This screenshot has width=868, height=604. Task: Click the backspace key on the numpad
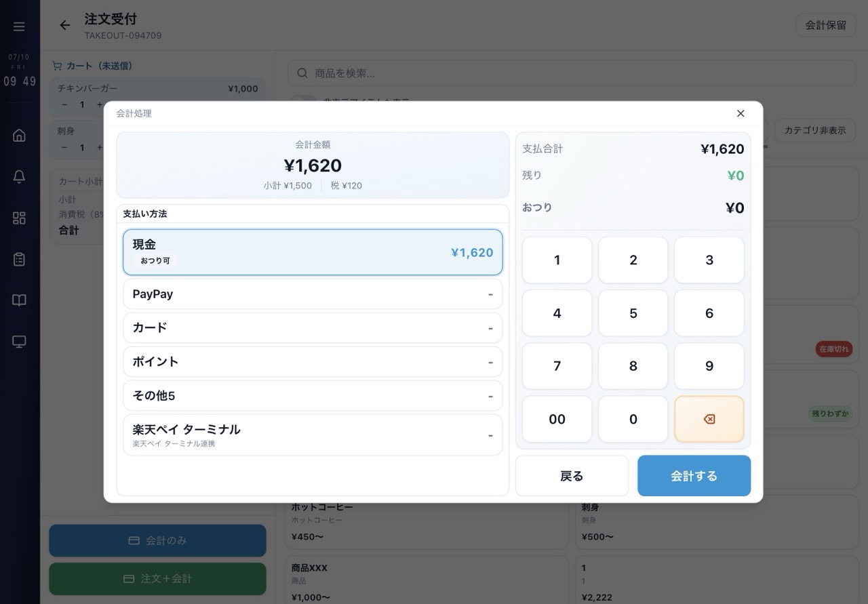[x=709, y=419]
